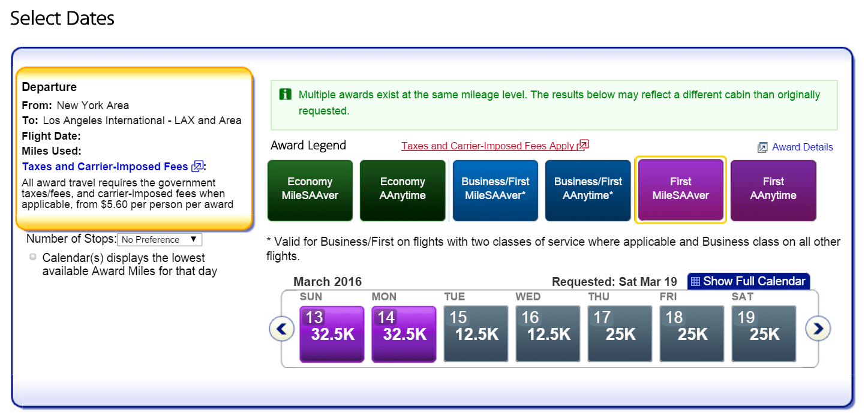Pick Saturday March 19 at 25K
This screenshot has height=419, width=868.
click(764, 334)
